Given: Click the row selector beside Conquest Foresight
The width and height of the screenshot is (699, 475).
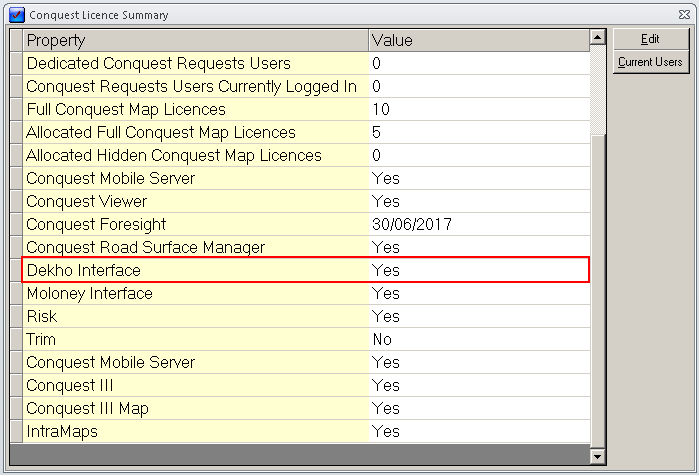Looking at the screenshot, I should (16, 225).
